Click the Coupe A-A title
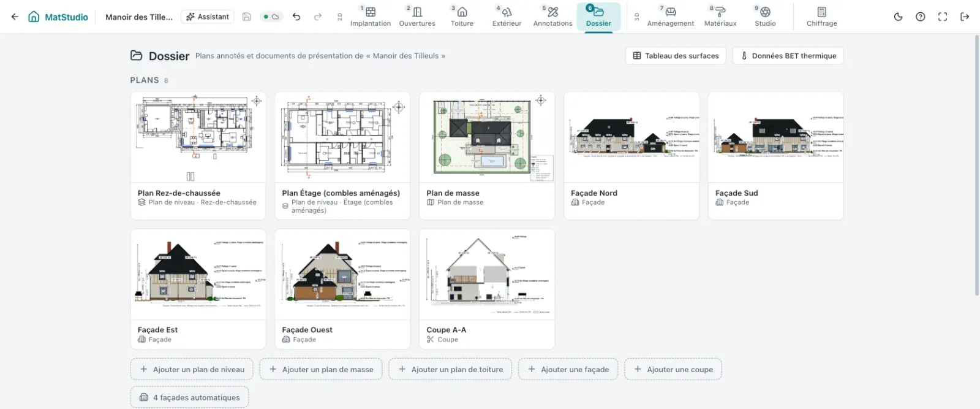 [446, 330]
